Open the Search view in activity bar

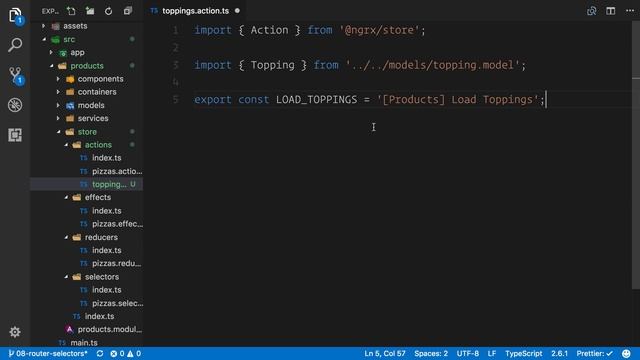coord(15,45)
